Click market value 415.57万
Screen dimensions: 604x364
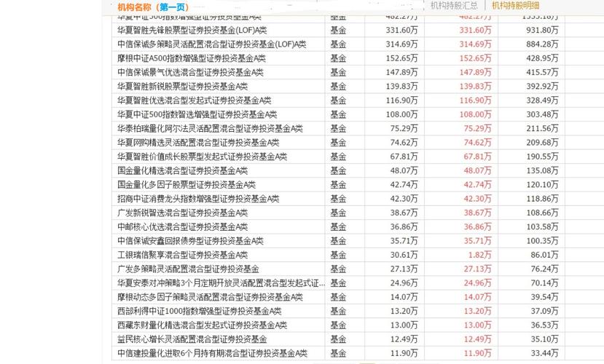[x=542, y=72]
